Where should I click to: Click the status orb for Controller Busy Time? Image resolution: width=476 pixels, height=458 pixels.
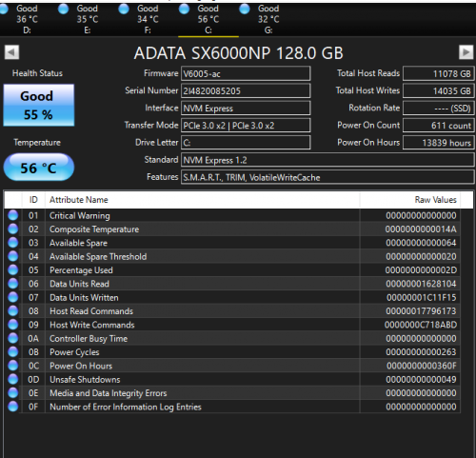[x=13, y=338]
